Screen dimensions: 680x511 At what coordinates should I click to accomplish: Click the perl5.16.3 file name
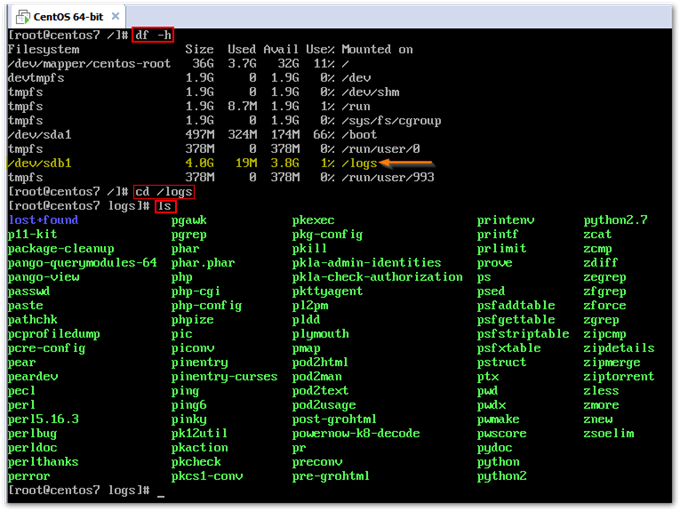(43, 419)
